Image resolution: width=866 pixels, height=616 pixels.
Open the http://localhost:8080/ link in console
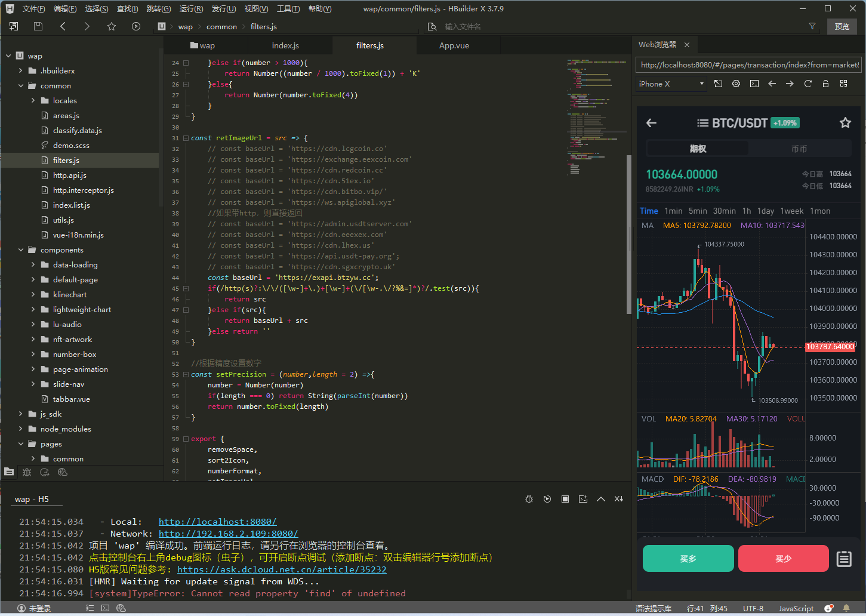click(x=217, y=522)
